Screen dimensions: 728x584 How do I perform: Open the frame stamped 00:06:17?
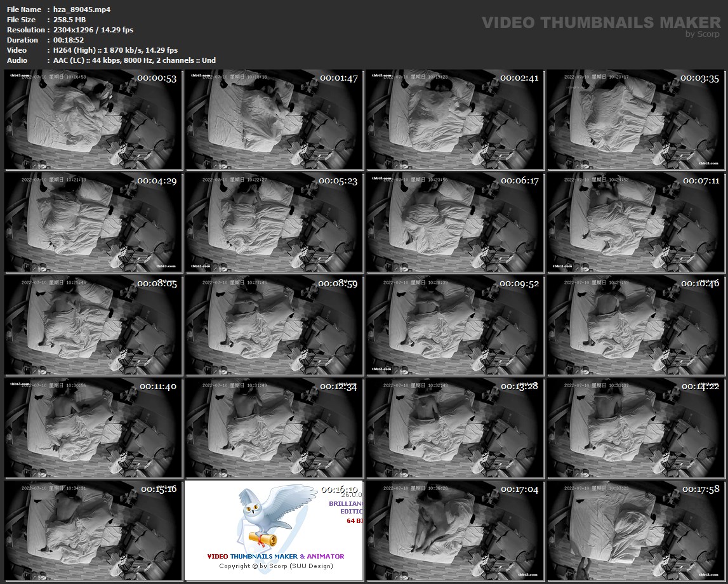[455, 223]
